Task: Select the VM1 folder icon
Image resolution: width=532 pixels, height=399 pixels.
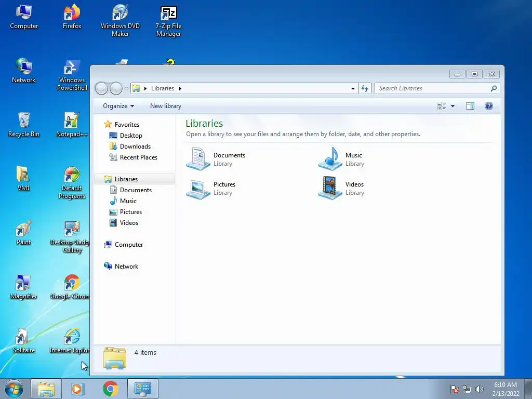Action: point(23,179)
